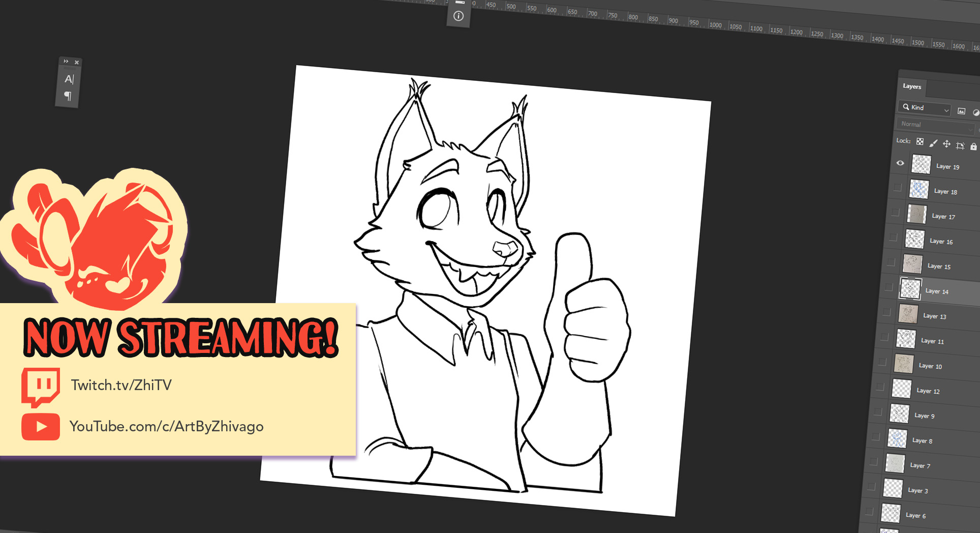980x533 pixels.
Task: Show Layer 3 visibility
Action: tap(872, 487)
